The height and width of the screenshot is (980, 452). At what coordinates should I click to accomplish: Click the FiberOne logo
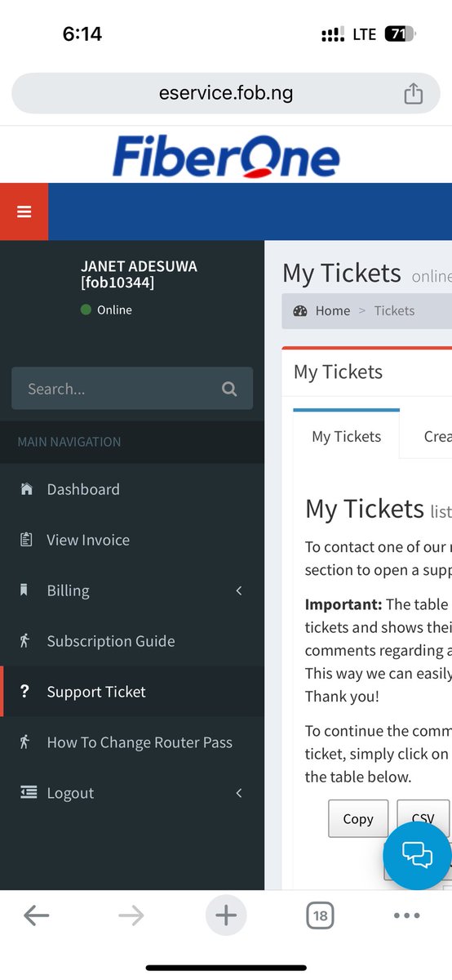point(226,156)
